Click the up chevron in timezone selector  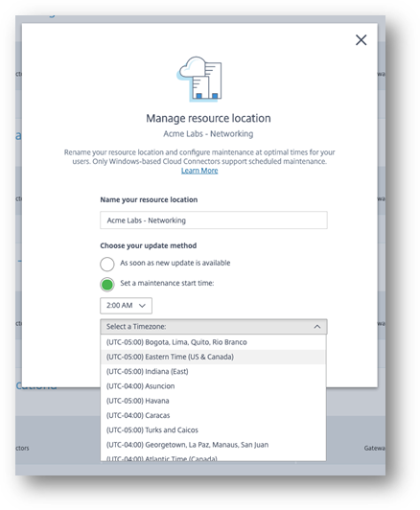pyautogui.click(x=317, y=327)
